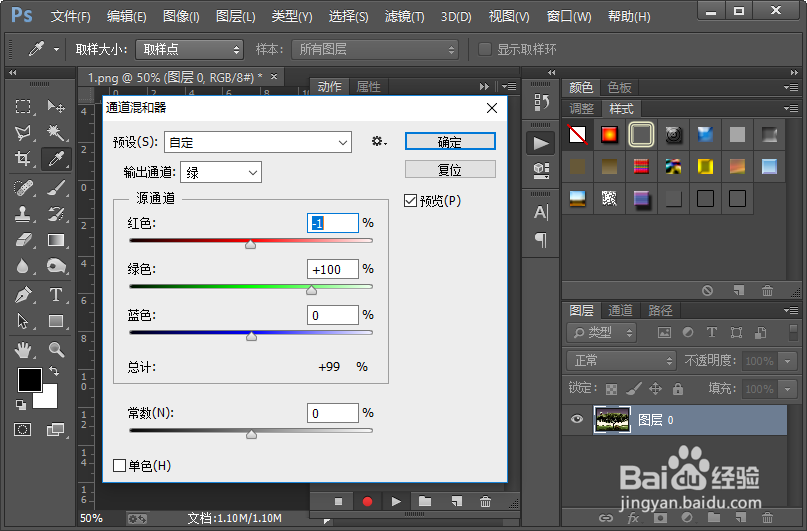Toggle layer filter switch
The width and height of the screenshot is (807, 531).
click(x=793, y=332)
